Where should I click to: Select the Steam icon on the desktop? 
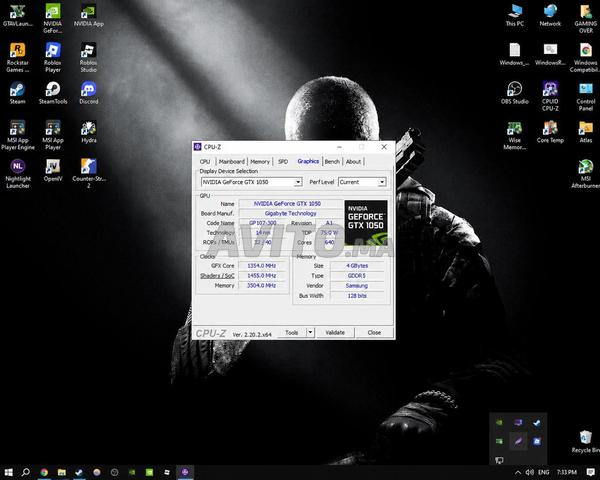[17, 93]
